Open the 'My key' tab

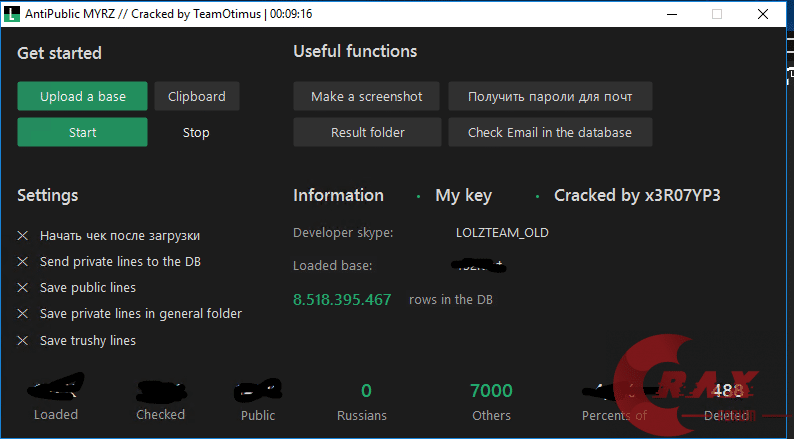[x=463, y=196]
